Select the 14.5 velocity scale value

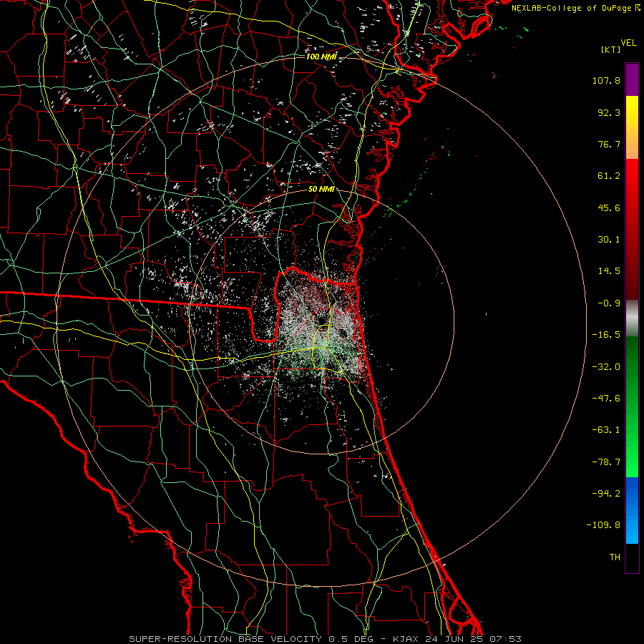pyautogui.click(x=609, y=271)
